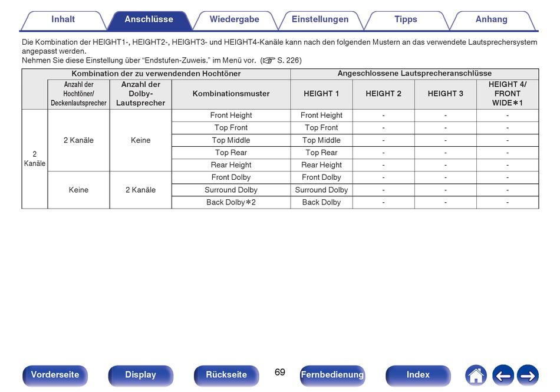The image size is (560, 392).
Task: Click the Kombinationsmuster column header
Action: (231, 94)
